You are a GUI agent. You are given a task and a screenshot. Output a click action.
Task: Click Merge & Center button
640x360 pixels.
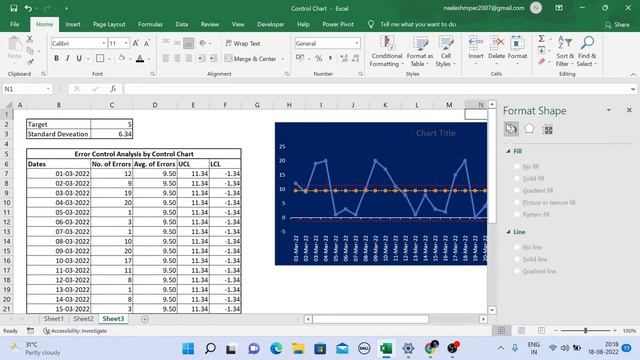(x=250, y=59)
